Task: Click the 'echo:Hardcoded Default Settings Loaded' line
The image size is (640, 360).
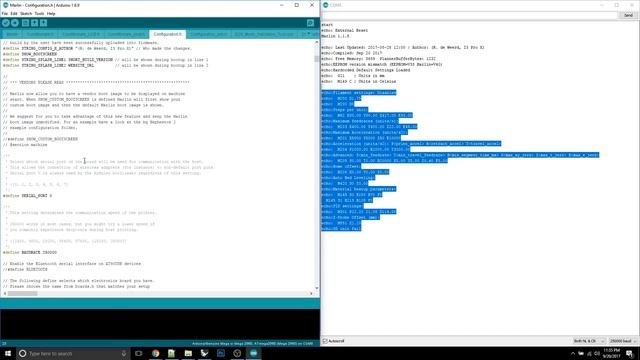Action: (x=366, y=70)
